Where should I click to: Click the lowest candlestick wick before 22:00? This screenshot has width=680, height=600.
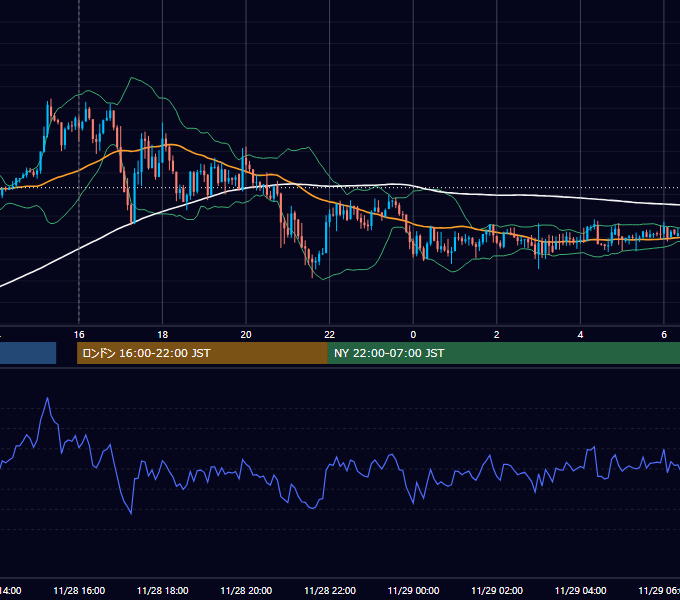pos(312,273)
